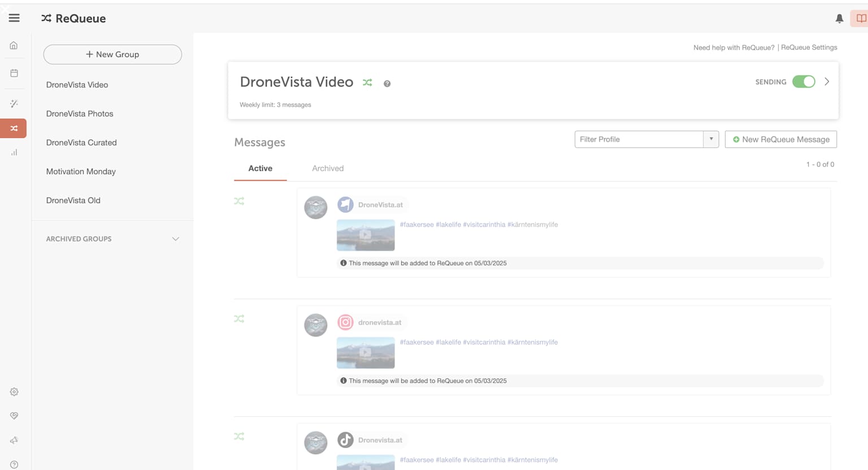
Task: Click hashtags text of the Instagram message
Action: click(479, 342)
